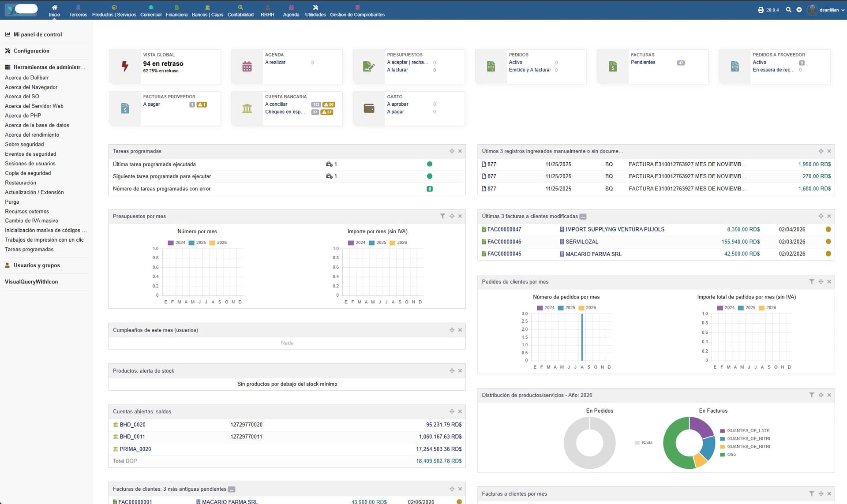The height and width of the screenshot is (504, 847).
Task: Grab the move icon on Tareas programadas widget
Action: tap(451, 151)
